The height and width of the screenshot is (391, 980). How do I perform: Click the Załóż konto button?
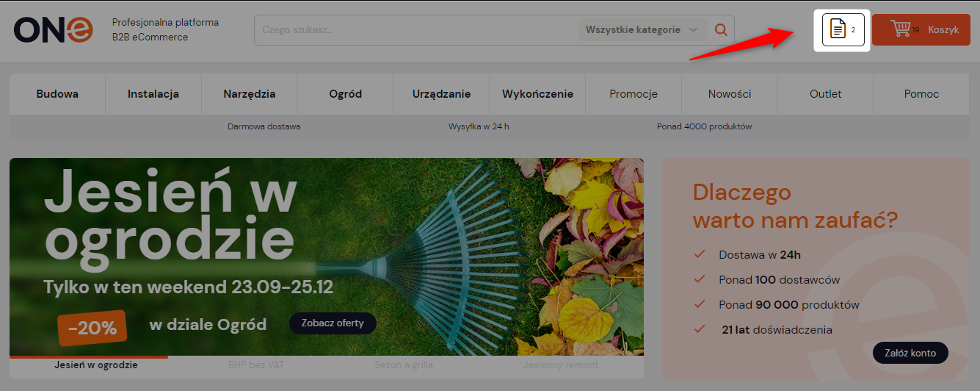click(910, 353)
